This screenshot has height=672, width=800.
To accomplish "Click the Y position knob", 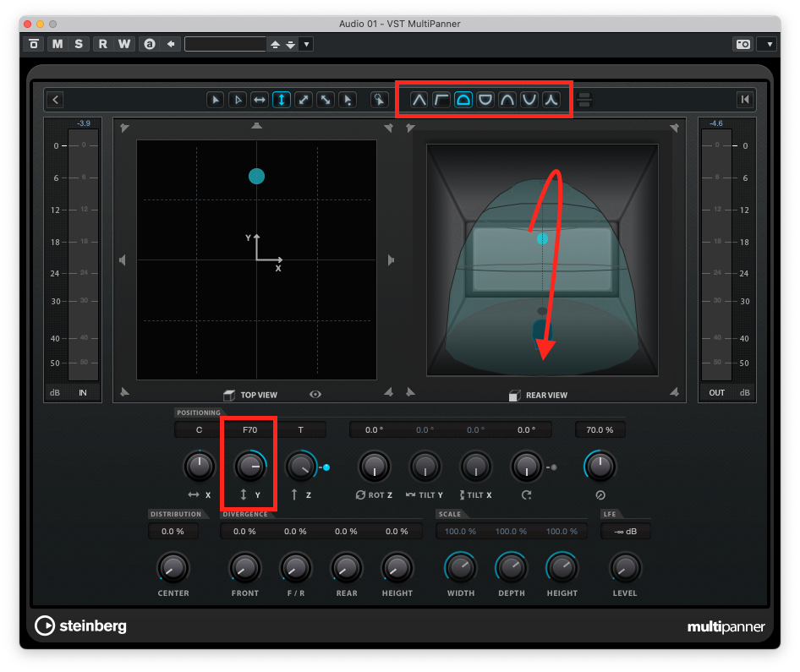I will [249, 466].
